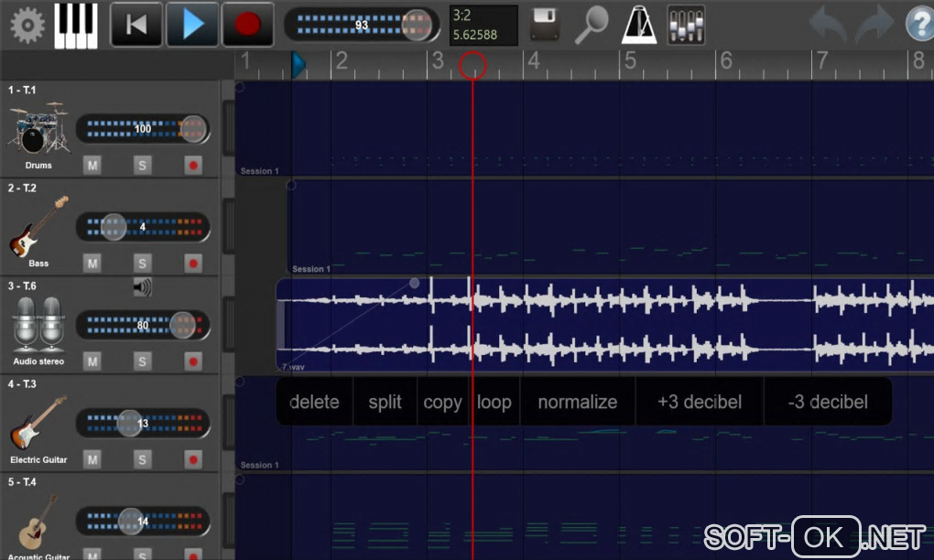Mute the Electric Guitar track

point(92,459)
